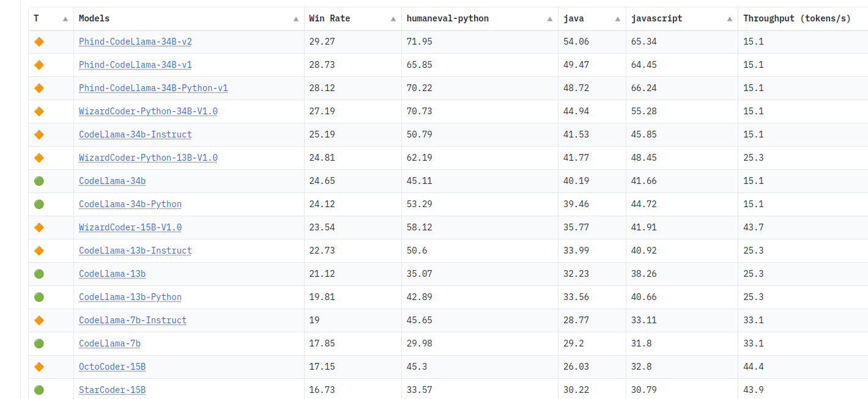Click green circle beside StarCoder-15B
The width and height of the screenshot is (868, 399).
pos(39,390)
